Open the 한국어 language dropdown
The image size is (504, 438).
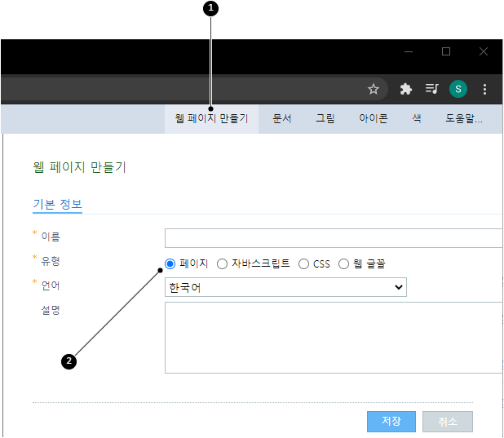point(285,287)
